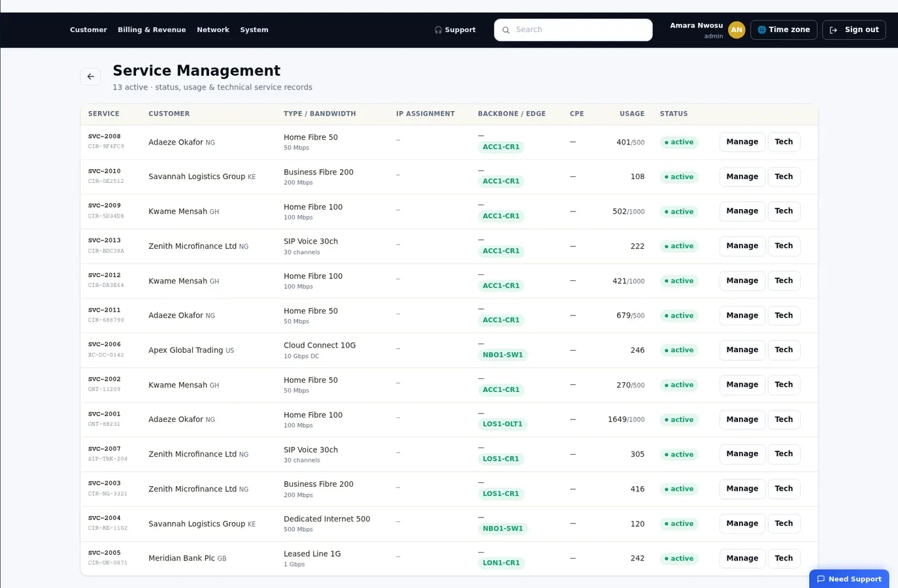Open the System menu
This screenshot has height=588, width=898.
click(254, 30)
